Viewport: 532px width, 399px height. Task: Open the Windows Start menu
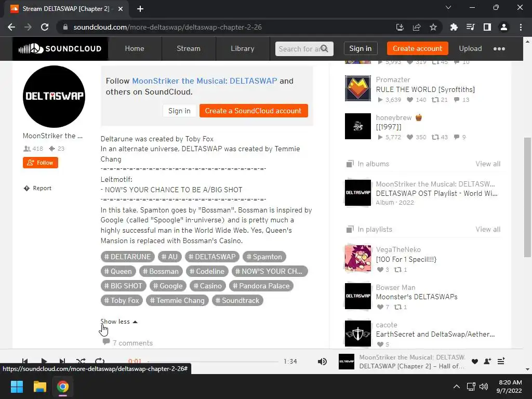[17, 387]
